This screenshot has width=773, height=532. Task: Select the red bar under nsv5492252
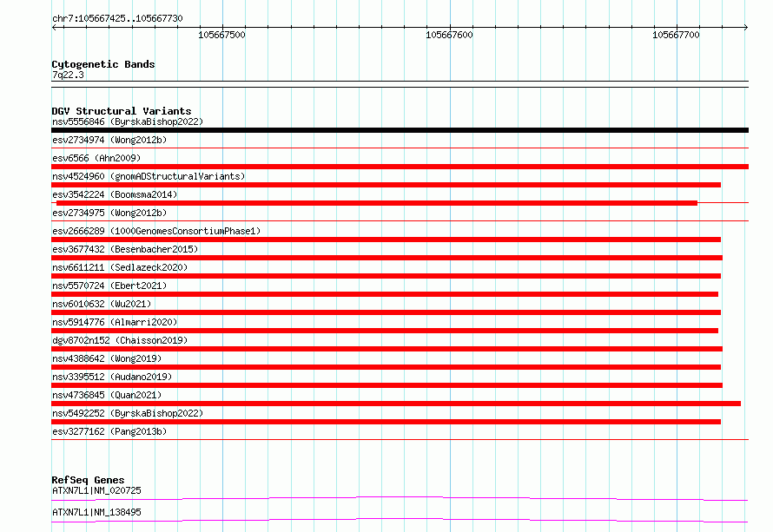pos(386,422)
